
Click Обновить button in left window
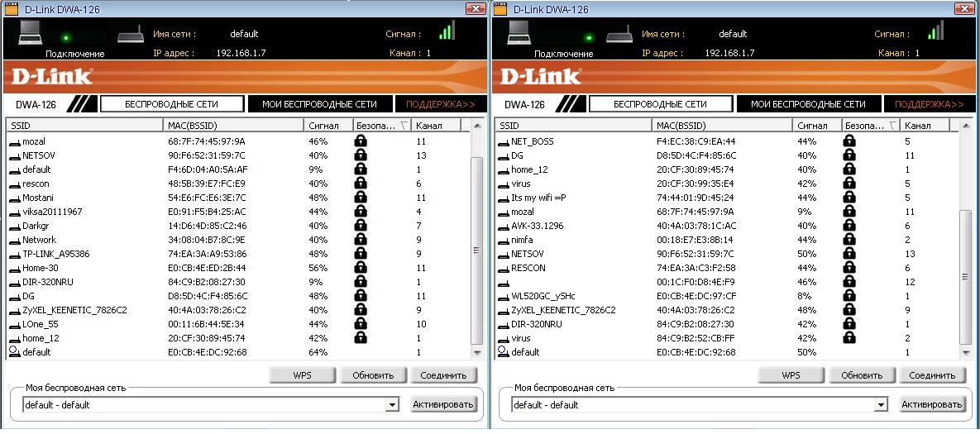pos(373,375)
